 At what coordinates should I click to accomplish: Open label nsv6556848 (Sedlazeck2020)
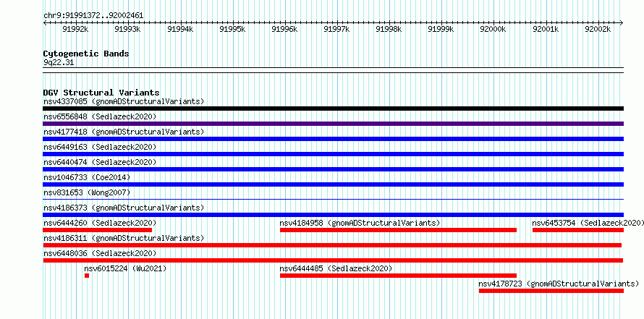(x=100, y=116)
